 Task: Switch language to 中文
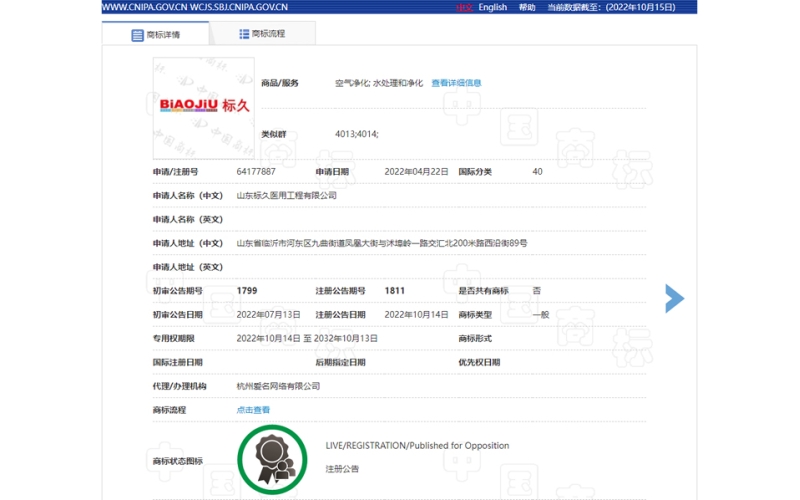tap(464, 7)
